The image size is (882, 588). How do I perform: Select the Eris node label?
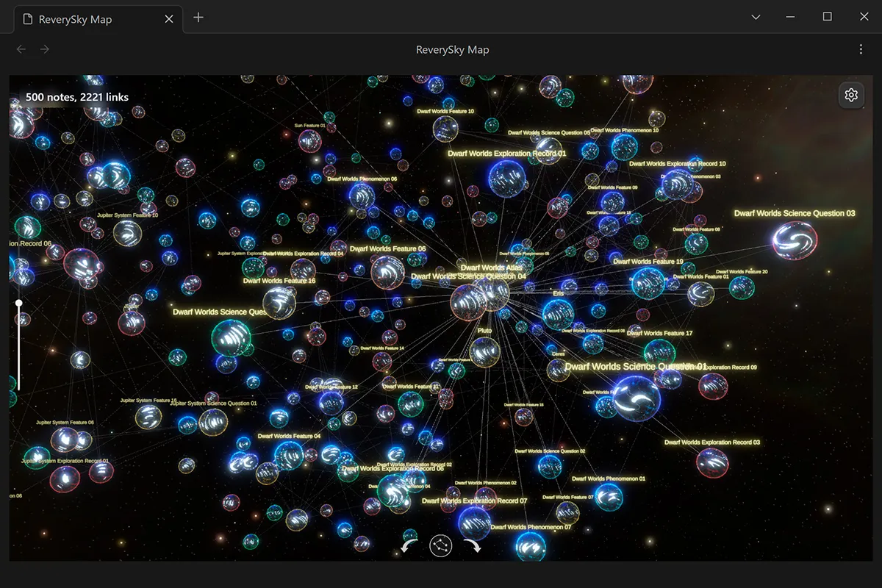point(559,293)
